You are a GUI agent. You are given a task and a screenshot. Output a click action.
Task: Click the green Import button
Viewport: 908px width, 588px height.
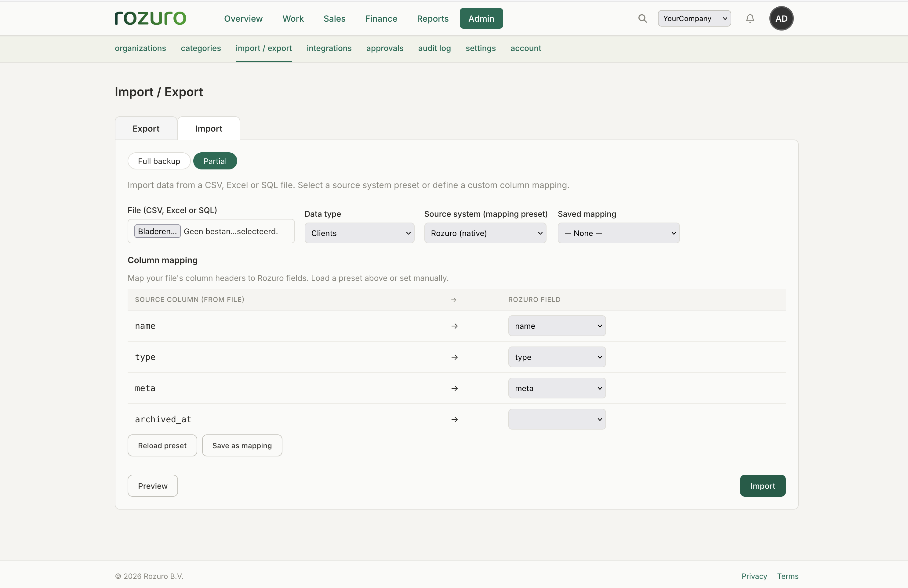point(763,486)
